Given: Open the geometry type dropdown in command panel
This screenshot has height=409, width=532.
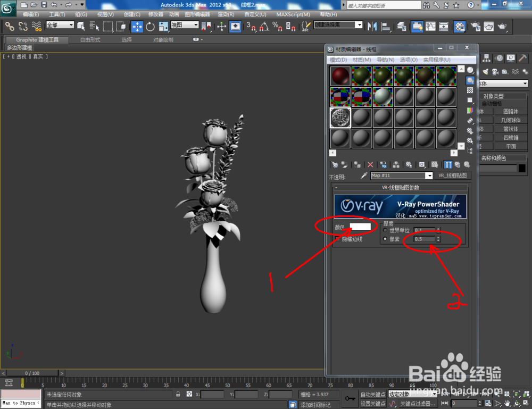Looking at the screenshot, I should pos(503,84).
